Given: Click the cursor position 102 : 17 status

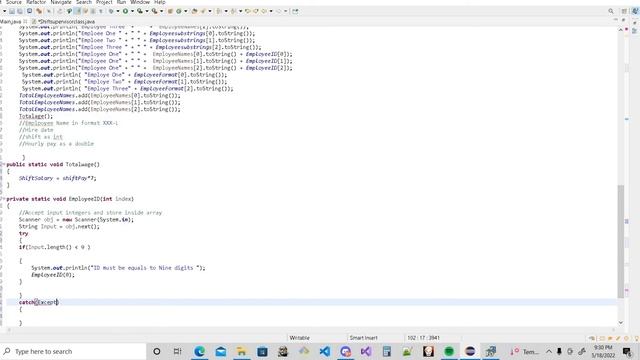Looking at the screenshot, I should pos(423,338).
